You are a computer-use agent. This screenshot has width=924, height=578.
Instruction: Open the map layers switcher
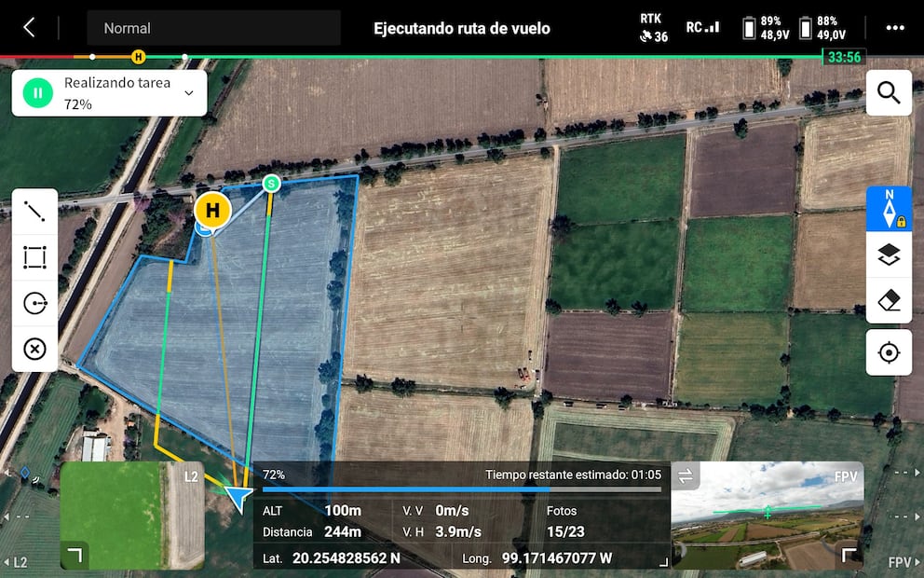(889, 253)
